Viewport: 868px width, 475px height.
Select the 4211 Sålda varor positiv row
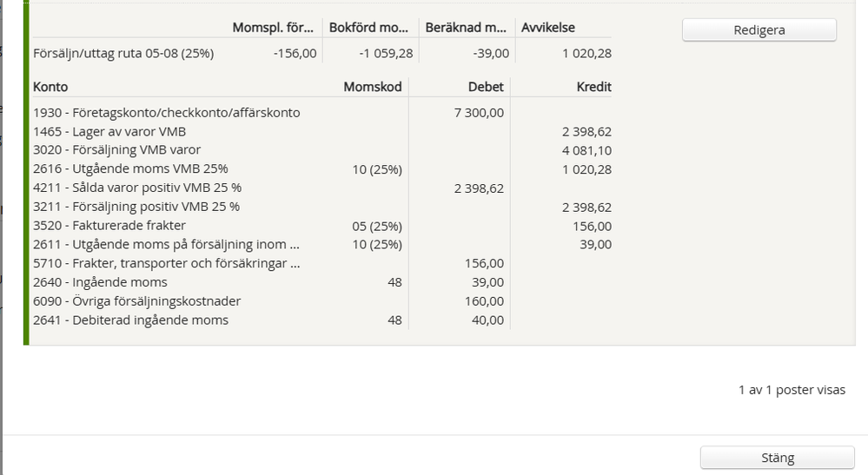click(136, 188)
